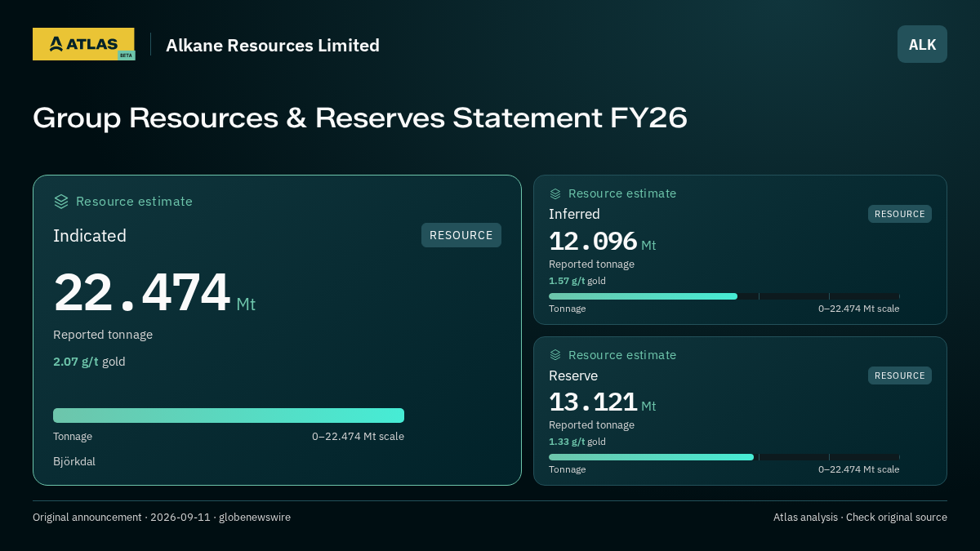Click the layers icon in Inferred card
Viewport: 980px width, 551px height.
[x=555, y=193]
